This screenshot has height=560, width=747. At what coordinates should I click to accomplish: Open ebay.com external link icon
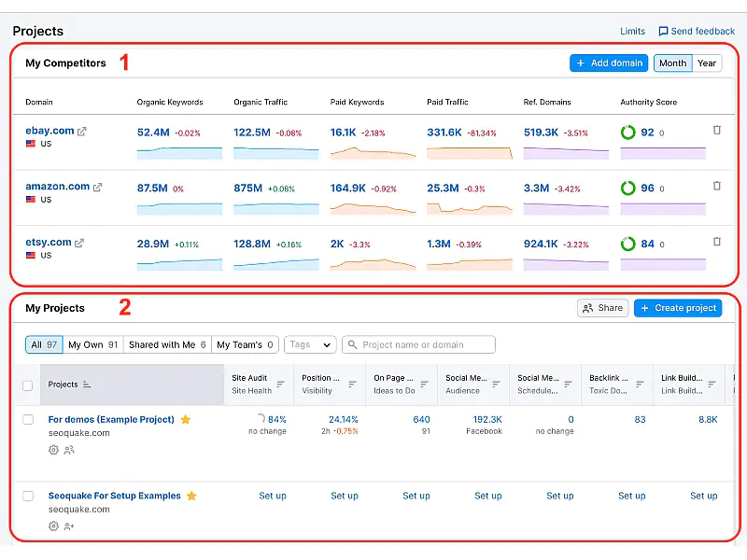(82, 132)
